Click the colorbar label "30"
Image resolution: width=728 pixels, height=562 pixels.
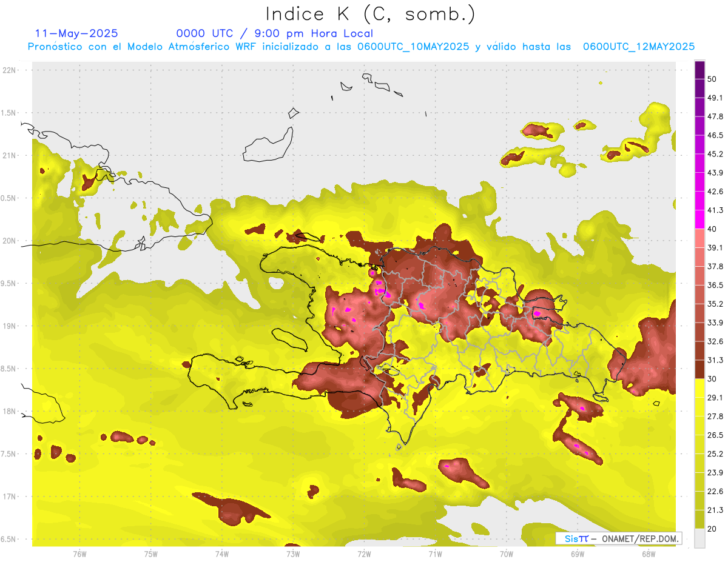(712, 379)
